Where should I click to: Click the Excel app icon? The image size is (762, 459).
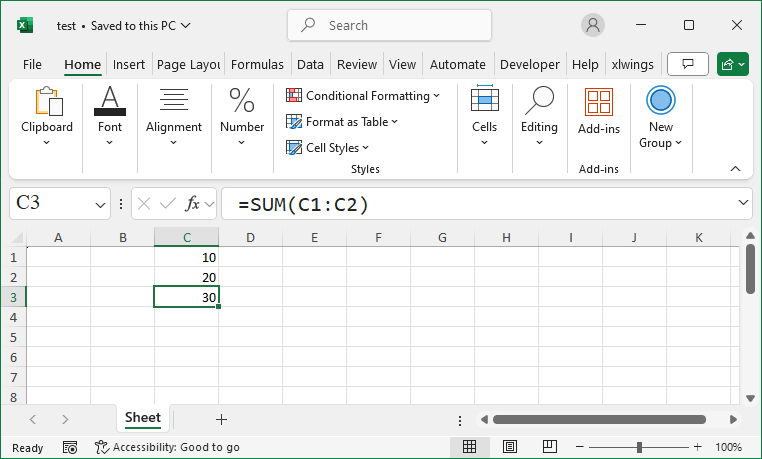24,25
